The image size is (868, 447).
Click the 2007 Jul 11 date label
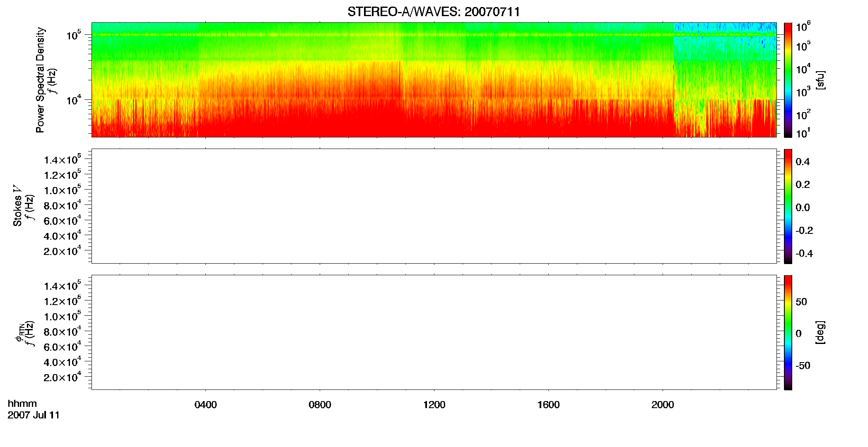[x=34, y=415]
